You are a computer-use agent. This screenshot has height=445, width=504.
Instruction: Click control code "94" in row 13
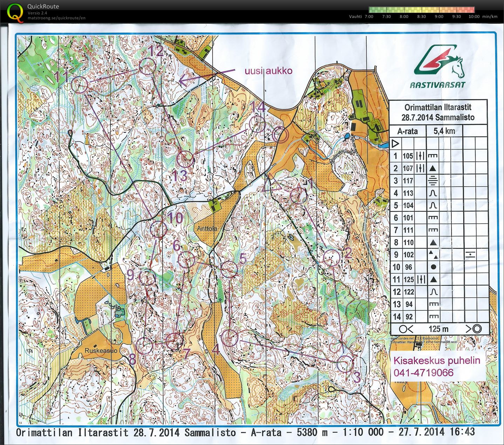(409, 304)
